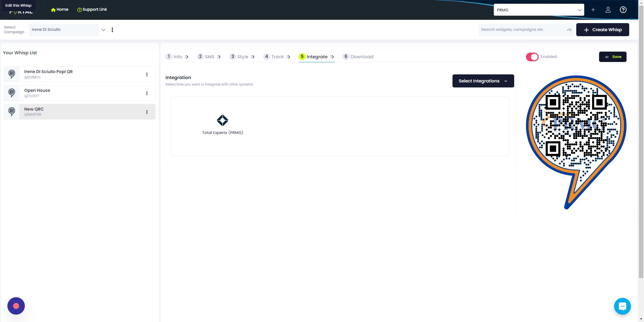Click the clear icon in the search field
Image resolution: width=644 pixels, height=322 pixels.
(x=569, y=30)
